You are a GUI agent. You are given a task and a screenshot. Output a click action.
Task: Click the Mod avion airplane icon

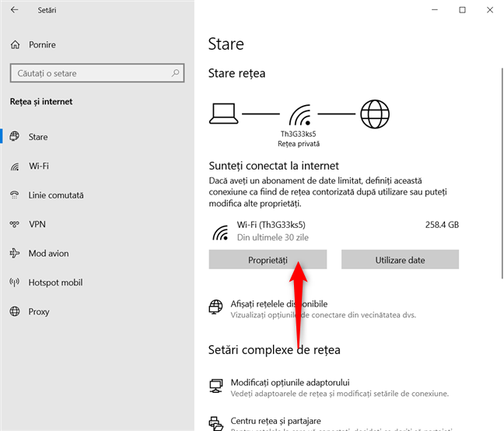click(x=15, y=254)
